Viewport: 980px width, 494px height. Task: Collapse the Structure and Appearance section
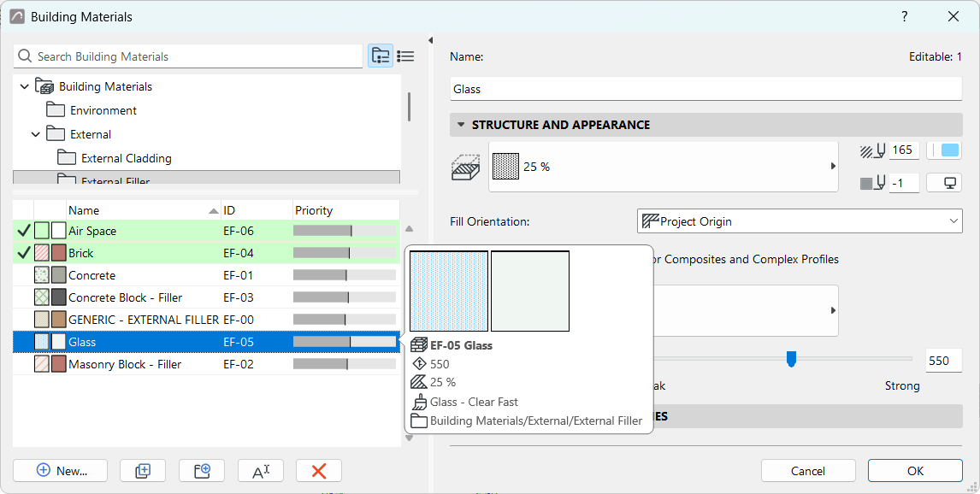(461, 125)
